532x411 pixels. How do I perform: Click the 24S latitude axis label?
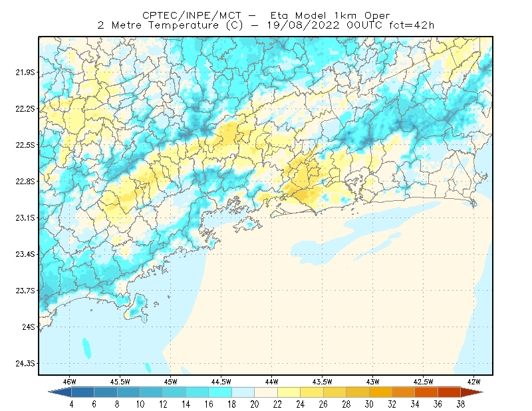pyautogui.click(x=29, y=327)
